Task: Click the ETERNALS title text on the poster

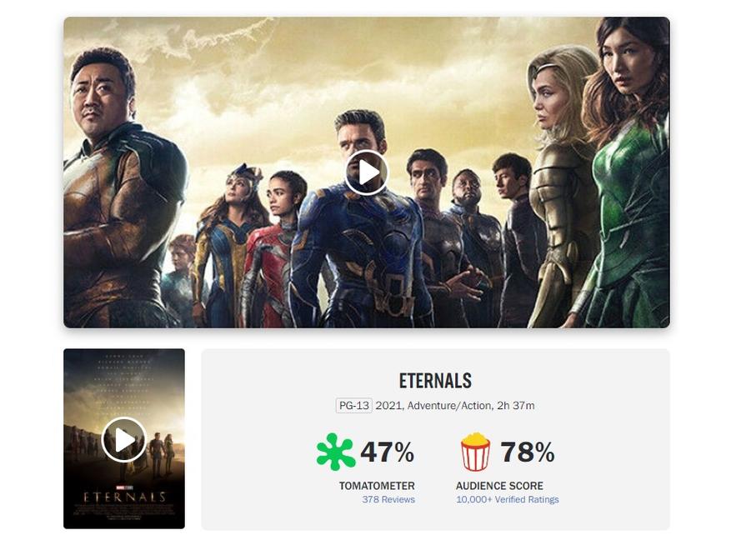Action: tap(124, 497)
